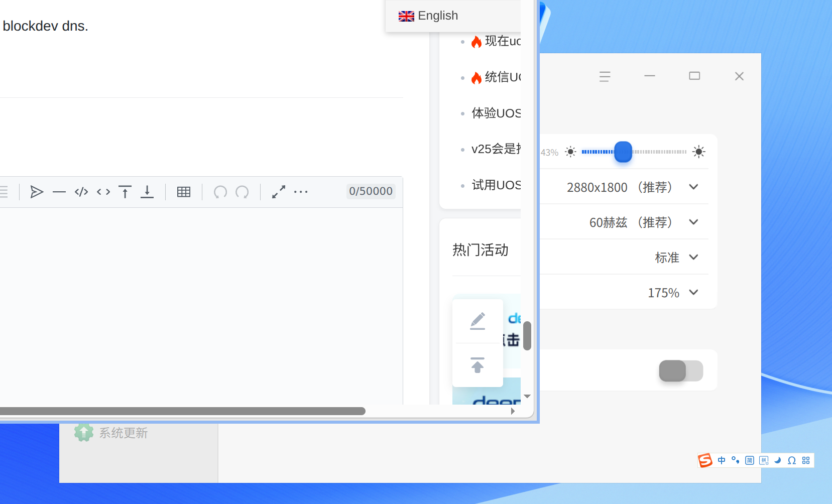This screenshot has height=504, width=832.
Task: Open the 体验UOS topic link
Action: [x=496, y=113]
